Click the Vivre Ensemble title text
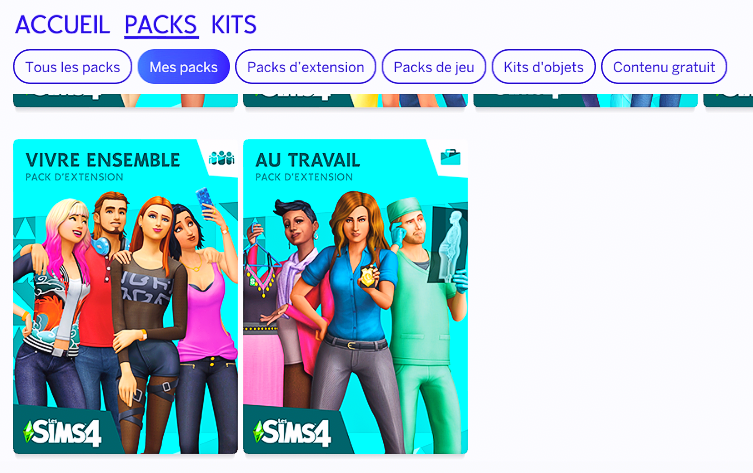 103,160
